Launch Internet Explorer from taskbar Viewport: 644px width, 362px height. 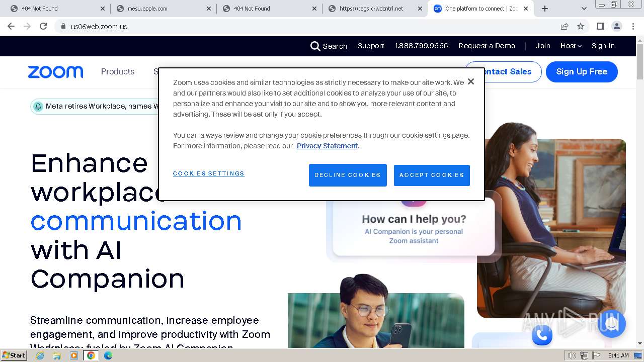[40, 355]
